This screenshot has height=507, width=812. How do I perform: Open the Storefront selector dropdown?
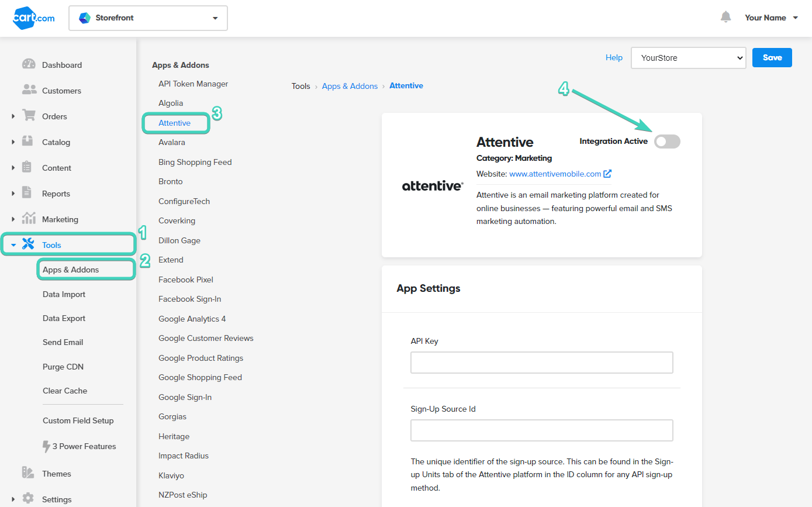pos(148,18)
